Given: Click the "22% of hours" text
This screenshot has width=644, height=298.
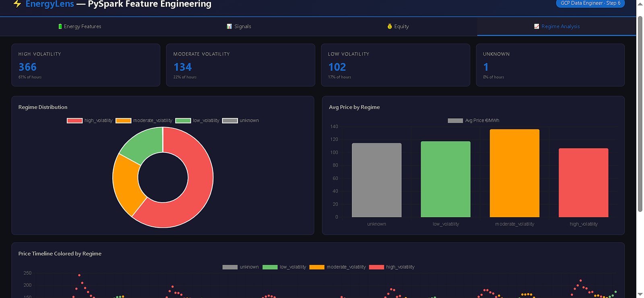Looking at the screenshot, I should pyautogui.click(x=185, y=77).
